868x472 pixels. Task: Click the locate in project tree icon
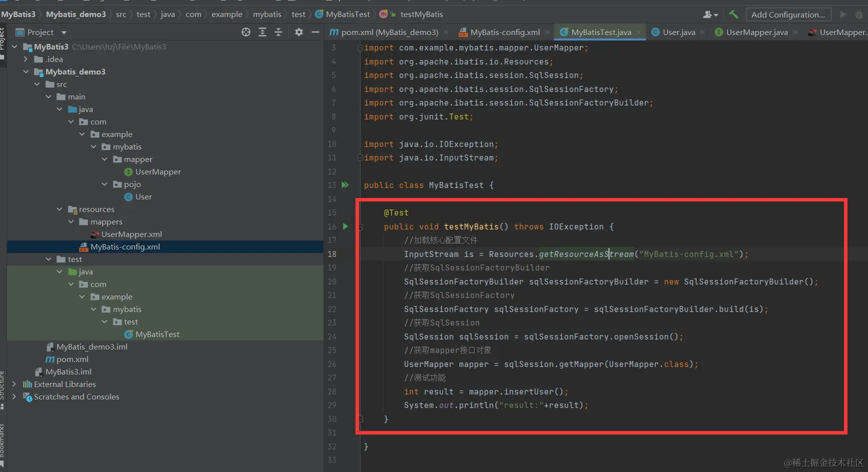pyautogui.click(x=245, y=32)
